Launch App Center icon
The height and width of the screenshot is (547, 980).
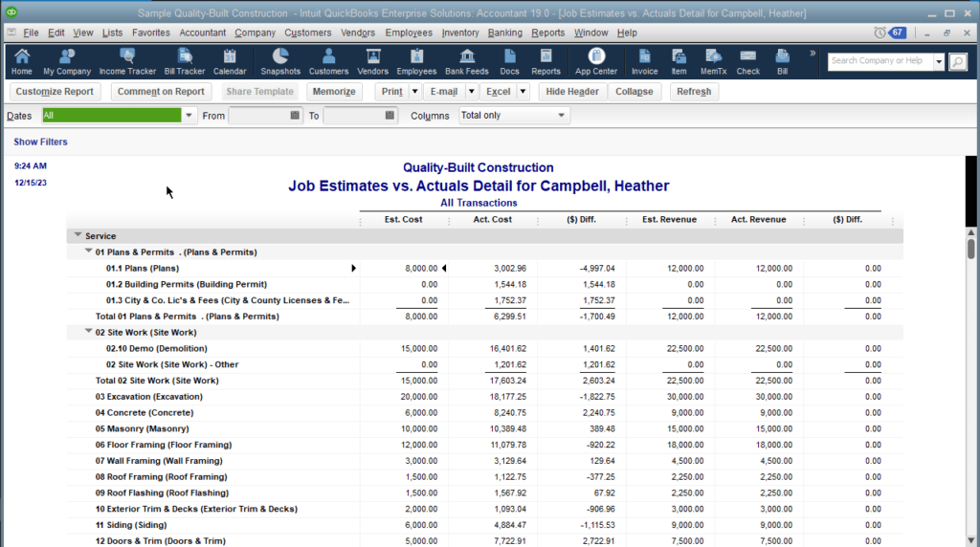point(596,62)
